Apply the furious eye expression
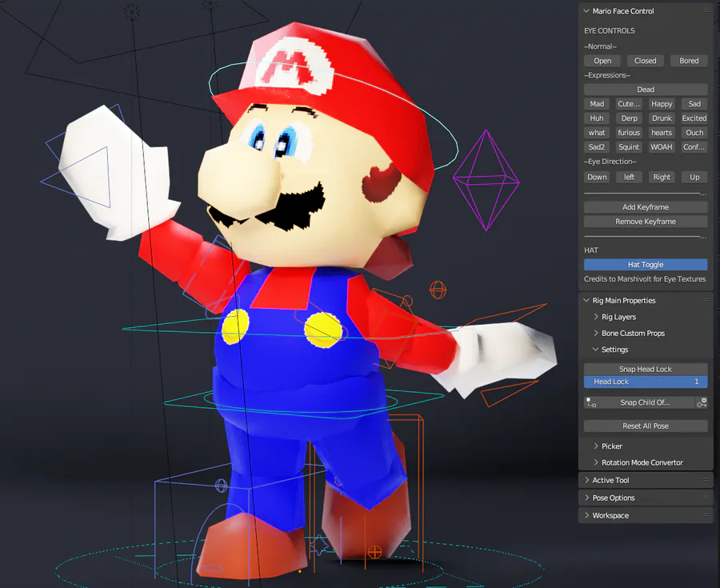This screenshot has height=588, width=720. pos(629,133)
